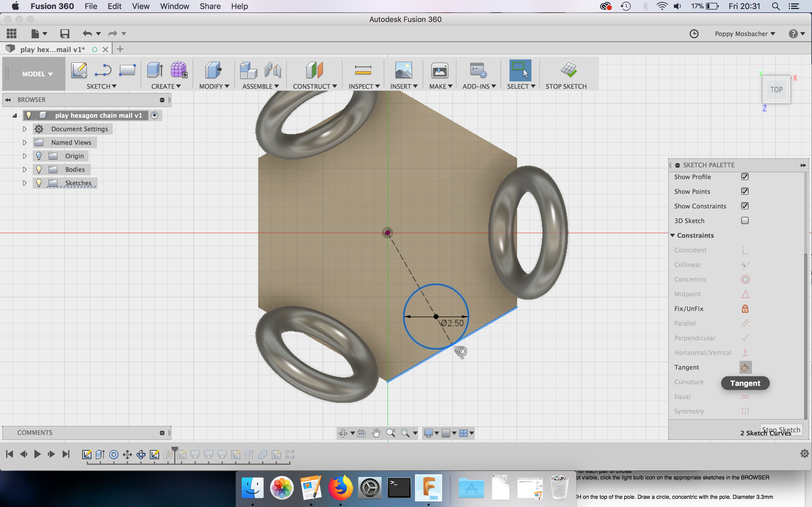Click the Modify tool icon
Screen dimensions: 812x507
tap(213, 70)
